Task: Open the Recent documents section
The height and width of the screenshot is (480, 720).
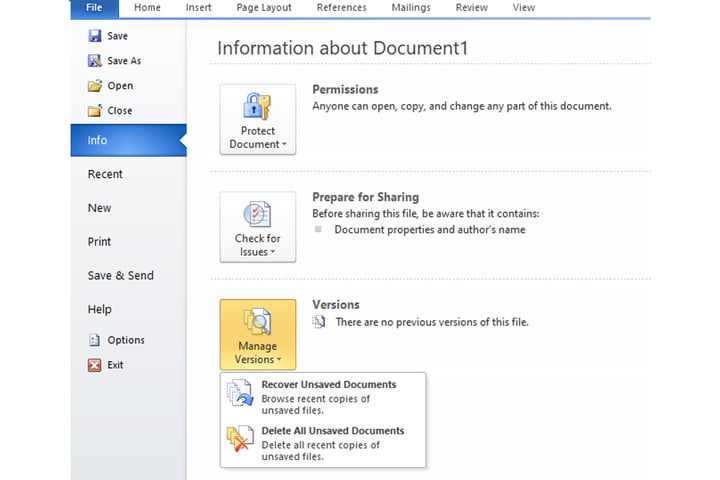Action: (105, 174)
